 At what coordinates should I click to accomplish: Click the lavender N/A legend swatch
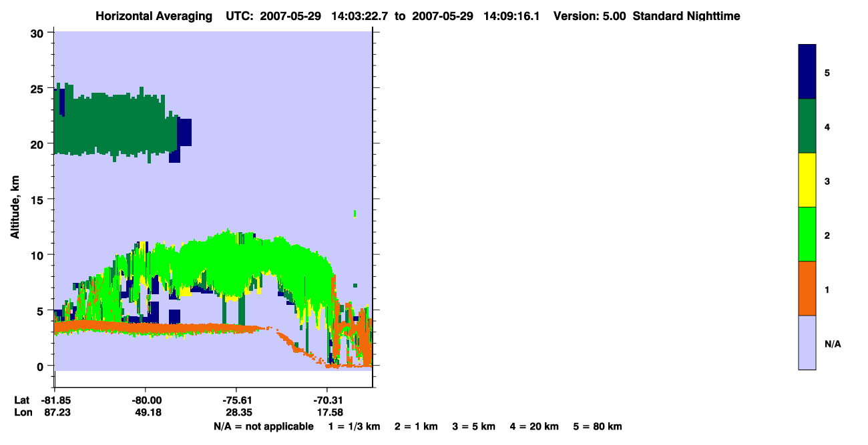tap(807, 342)
